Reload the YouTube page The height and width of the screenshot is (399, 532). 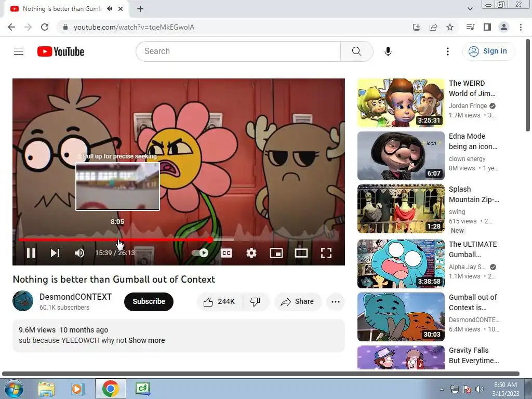click(x=45, y=27)
